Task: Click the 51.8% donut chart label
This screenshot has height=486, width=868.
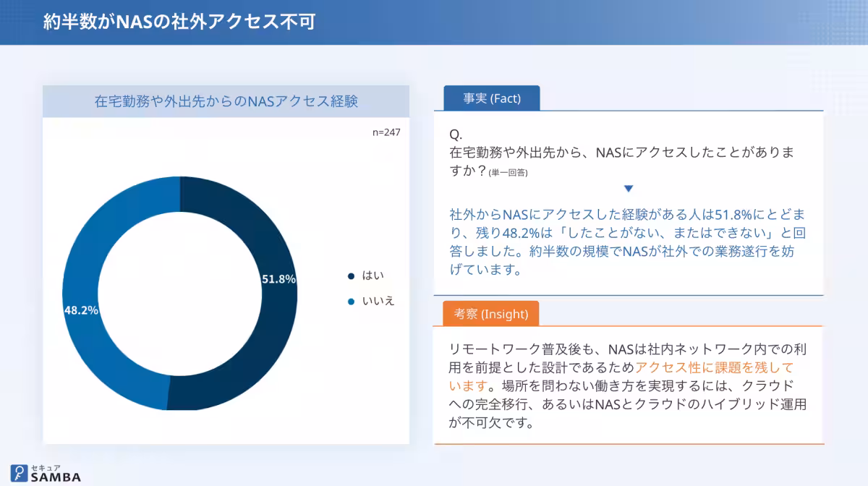Action: [x=278, y=279]
